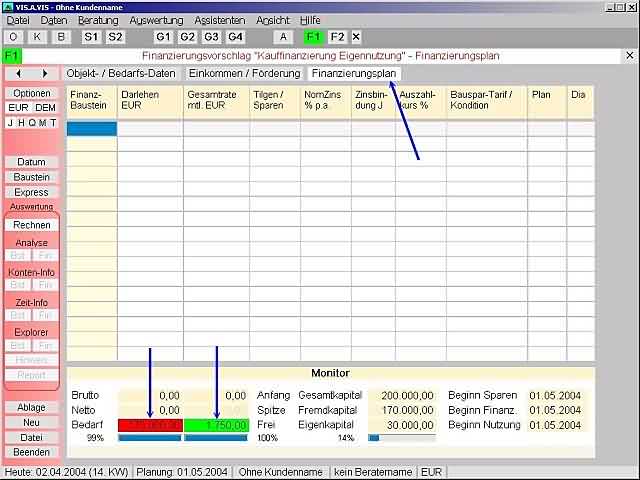Select the J period toggle

point(11,123)
